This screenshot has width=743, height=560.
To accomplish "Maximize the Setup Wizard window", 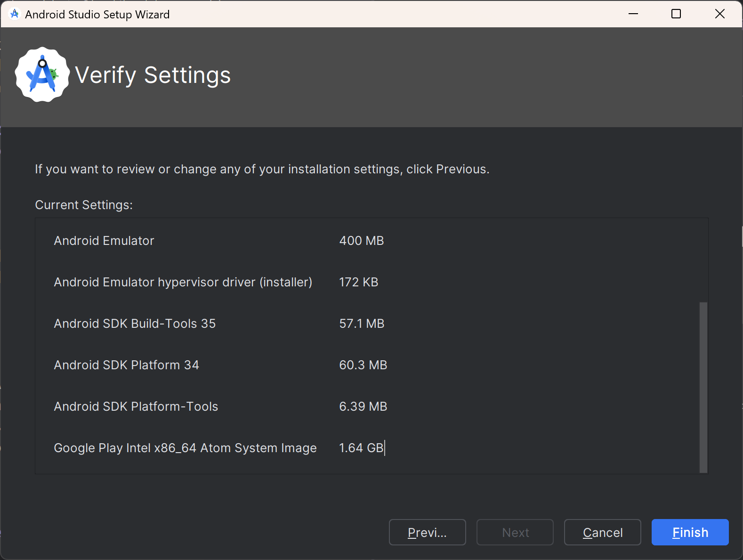I will [676, 14].
